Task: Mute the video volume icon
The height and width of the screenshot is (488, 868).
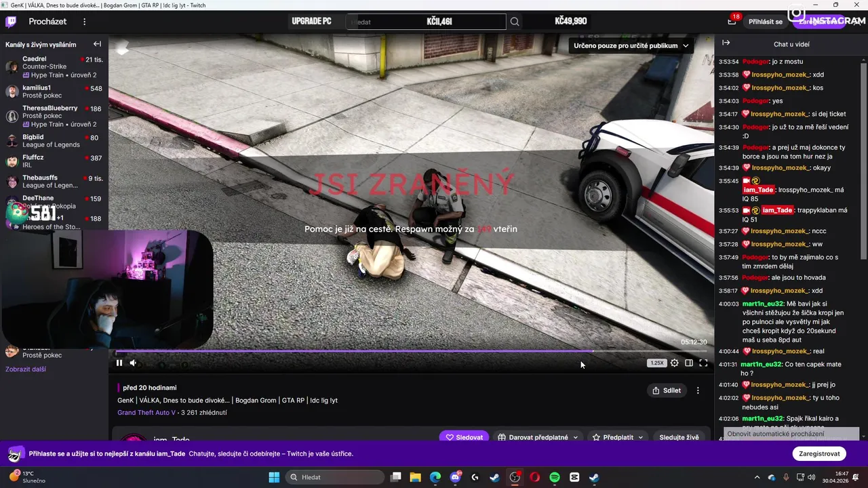Action: [133, 363]
